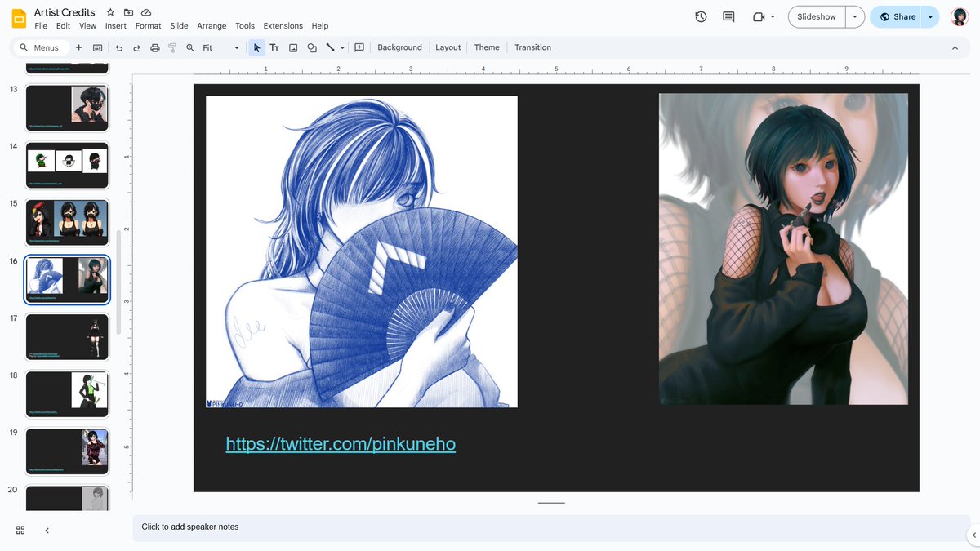
Task: Open the View menu
Action: click(x=87, y=26)
